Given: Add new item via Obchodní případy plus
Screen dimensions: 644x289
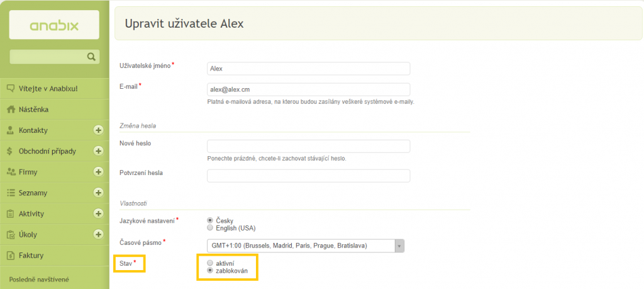Looking at the screenshot, I should [x=98, y=151].
